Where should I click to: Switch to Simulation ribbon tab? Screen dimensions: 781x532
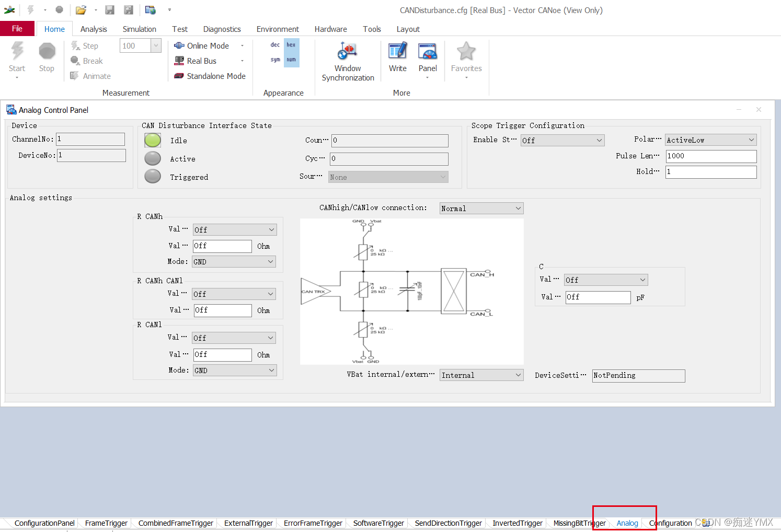click(140, 29)
